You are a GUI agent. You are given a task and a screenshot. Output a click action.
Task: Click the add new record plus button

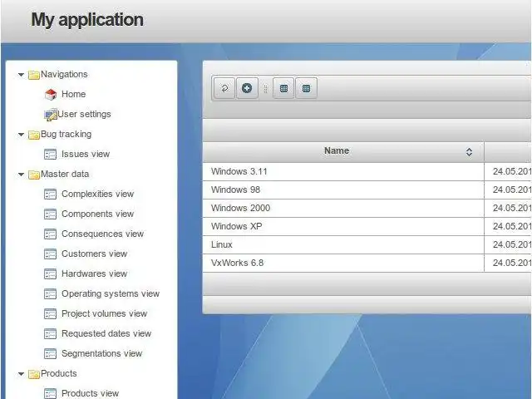pos(247,88)
